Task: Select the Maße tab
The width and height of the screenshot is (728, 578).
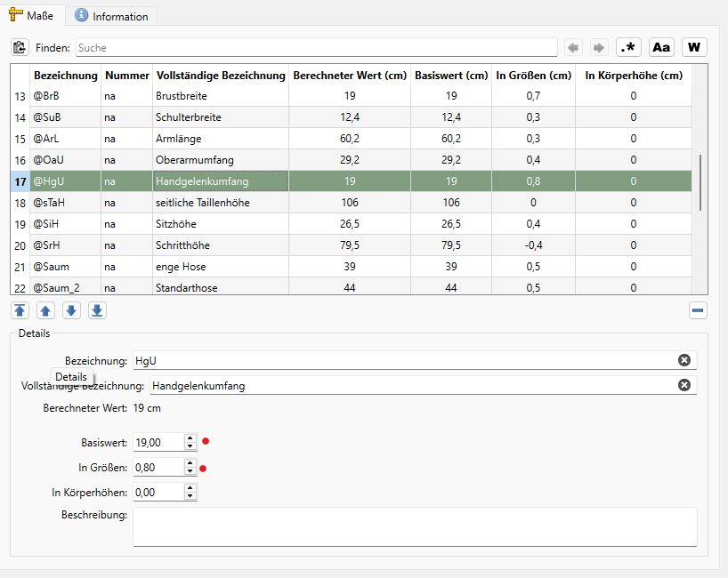Action: coord(32,16)
